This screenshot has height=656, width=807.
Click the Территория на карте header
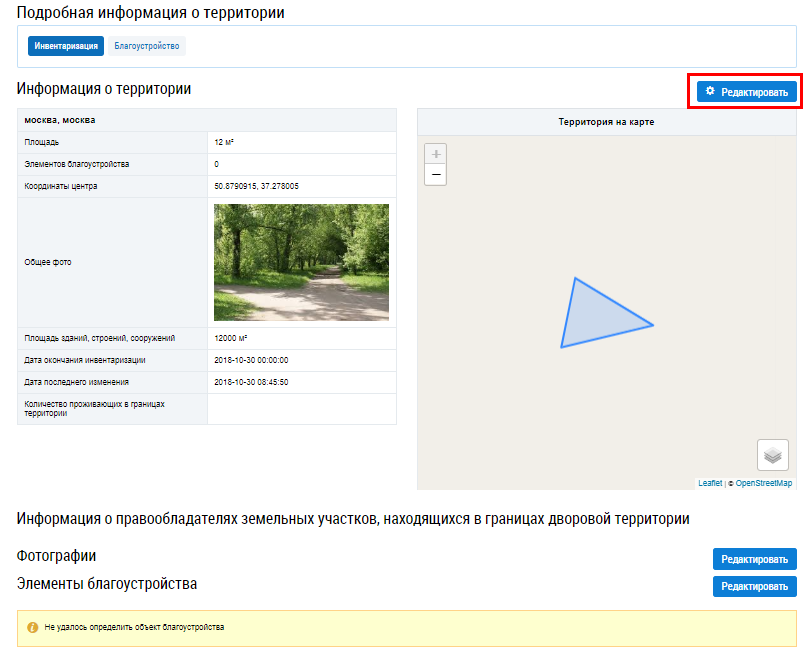point(606,122)
